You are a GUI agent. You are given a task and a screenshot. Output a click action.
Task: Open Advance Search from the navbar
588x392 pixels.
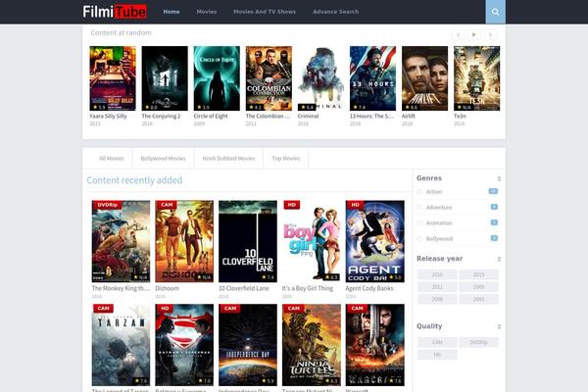click(x=335, y=12)
